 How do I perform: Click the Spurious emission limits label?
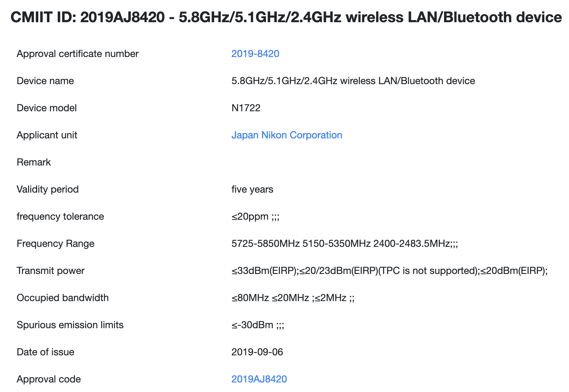tap(70, 325)
